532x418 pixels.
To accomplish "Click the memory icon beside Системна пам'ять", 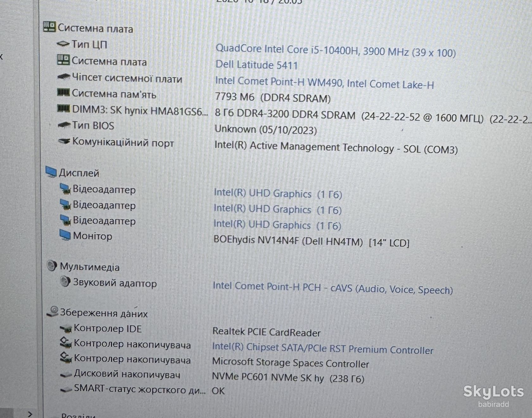I will 63,93.
